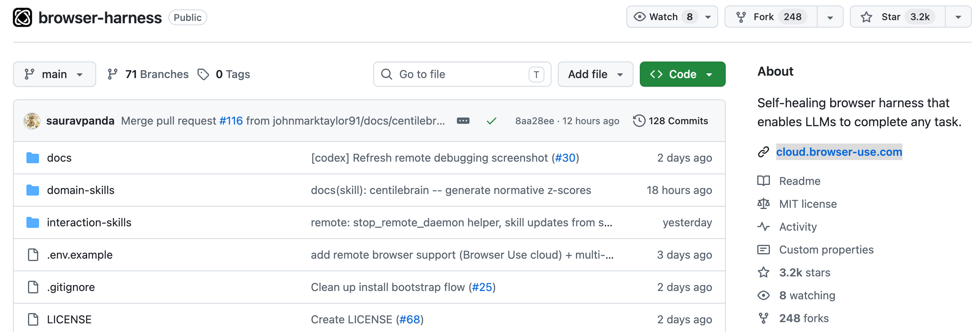Viewport: 980px width, 332px height.
Task: Open the MIT license link
Action: coord(808,204)
